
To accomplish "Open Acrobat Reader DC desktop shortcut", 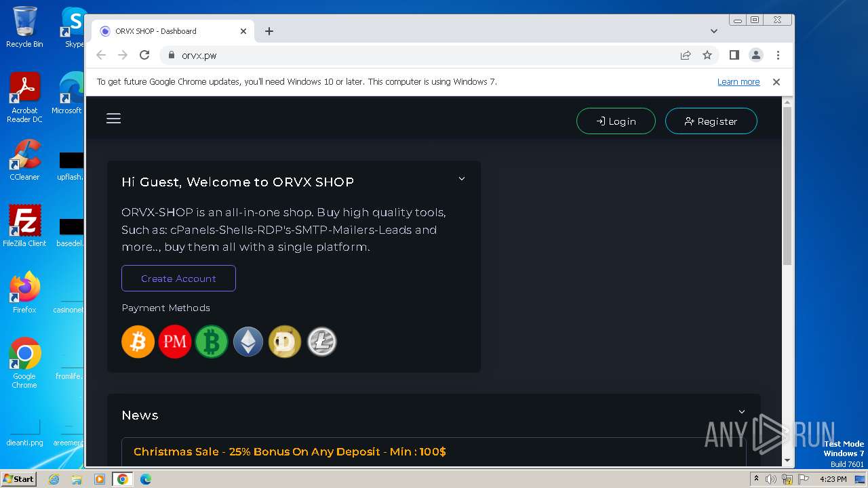I will coord(24,98).
